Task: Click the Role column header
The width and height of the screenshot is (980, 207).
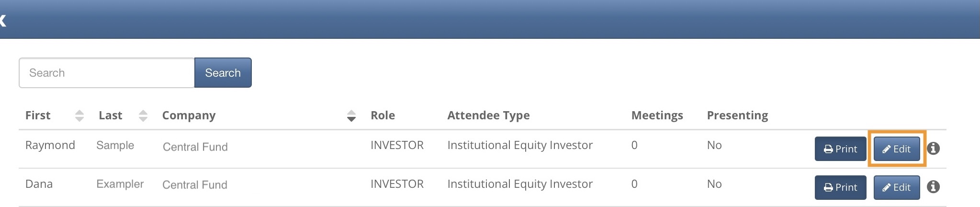Action: [383, 115]
